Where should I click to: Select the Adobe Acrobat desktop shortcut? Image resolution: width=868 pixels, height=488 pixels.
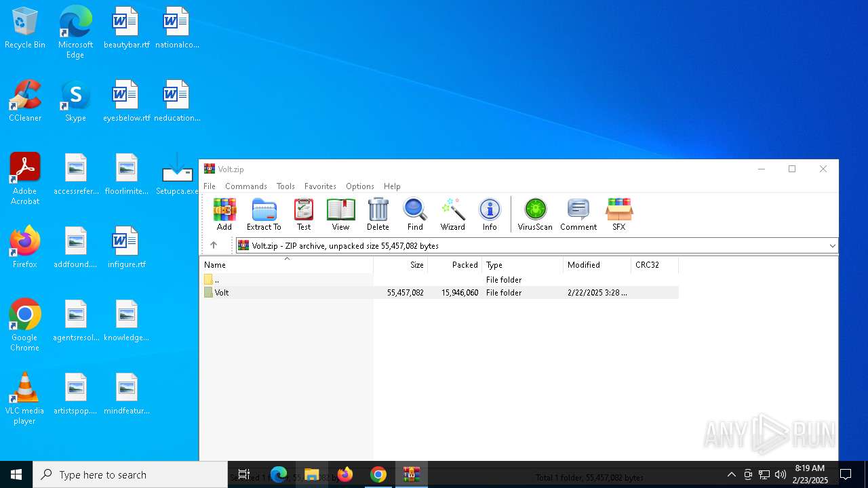point(25,178)
